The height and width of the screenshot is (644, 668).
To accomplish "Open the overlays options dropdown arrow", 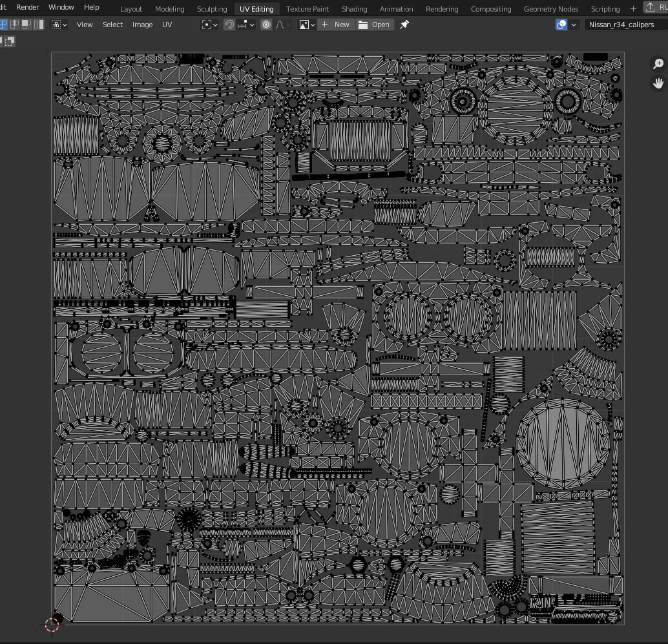I will 574,25.
